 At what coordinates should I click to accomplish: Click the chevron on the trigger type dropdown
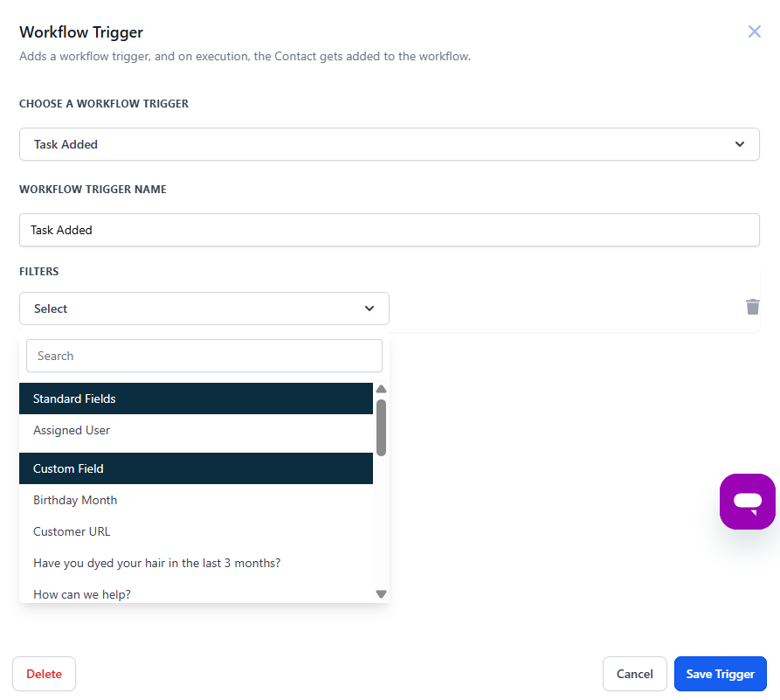pos(739,144)
